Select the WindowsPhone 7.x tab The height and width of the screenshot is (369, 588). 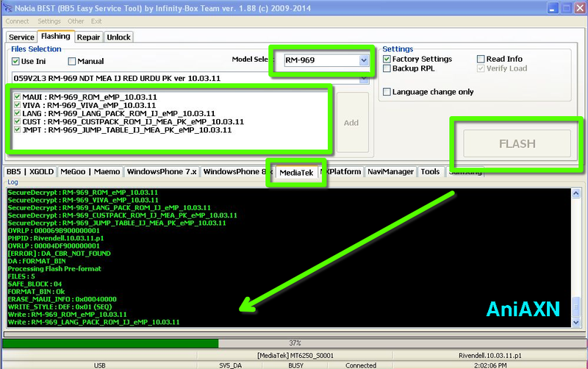click(x=162, y=172)
